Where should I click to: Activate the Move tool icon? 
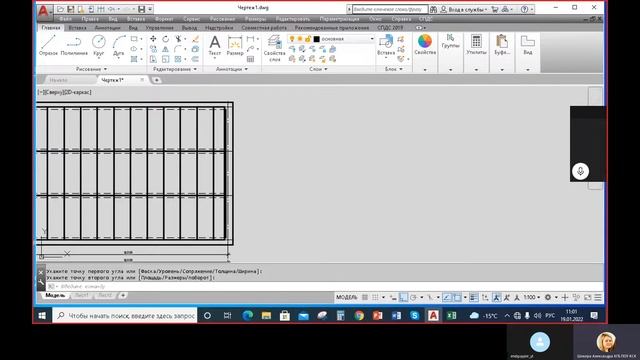pos(153,39)
